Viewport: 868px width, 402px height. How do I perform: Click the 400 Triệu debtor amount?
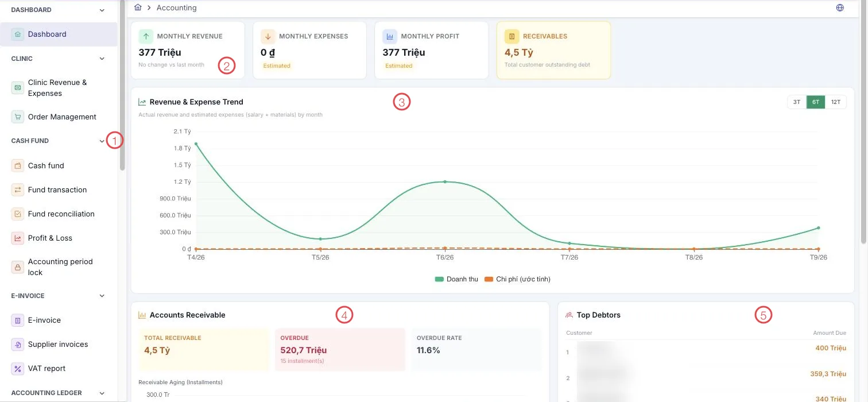831,348
